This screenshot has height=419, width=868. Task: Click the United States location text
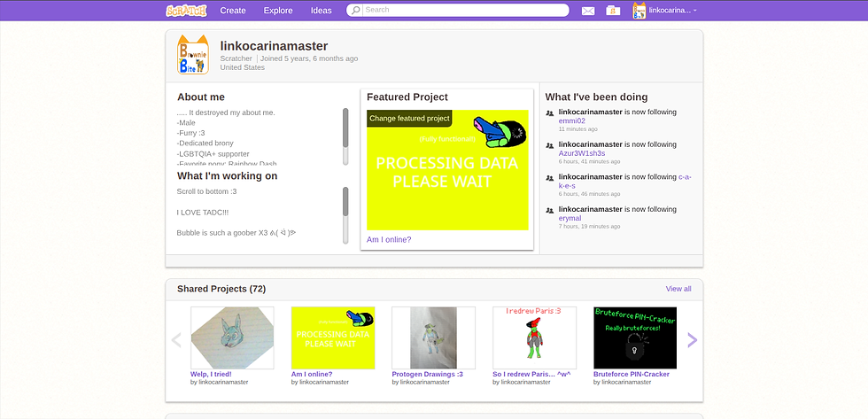[x=243, y=67]
